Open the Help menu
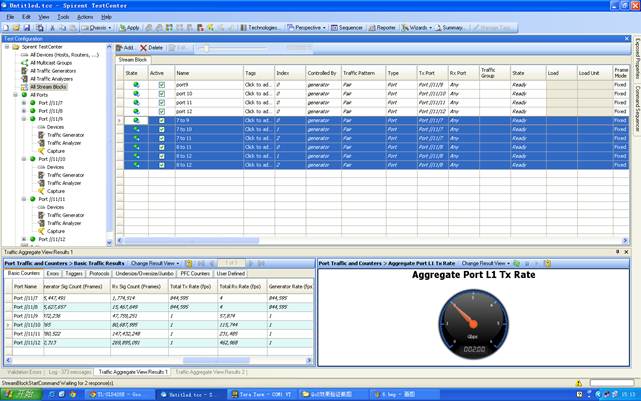The height and width of the screenshot is (401, 641). [x=106, y=17]
